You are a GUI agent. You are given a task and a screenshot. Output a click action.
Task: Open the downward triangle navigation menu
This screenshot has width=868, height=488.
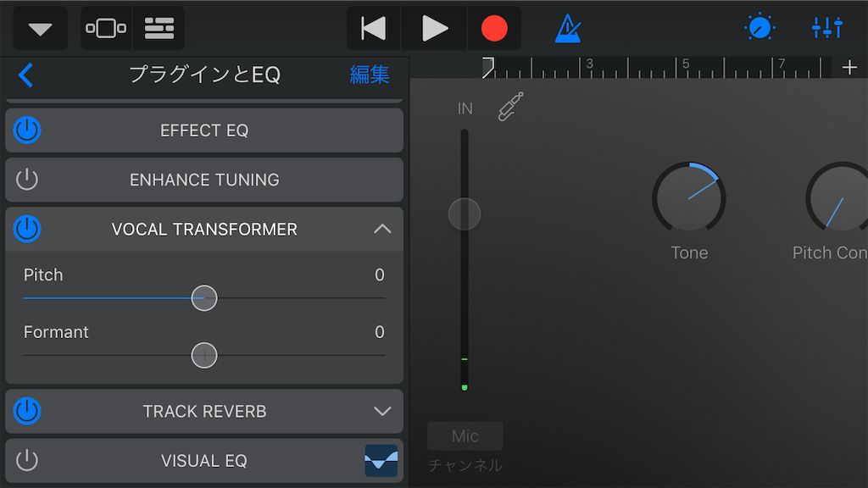click(x=40, y=28)
